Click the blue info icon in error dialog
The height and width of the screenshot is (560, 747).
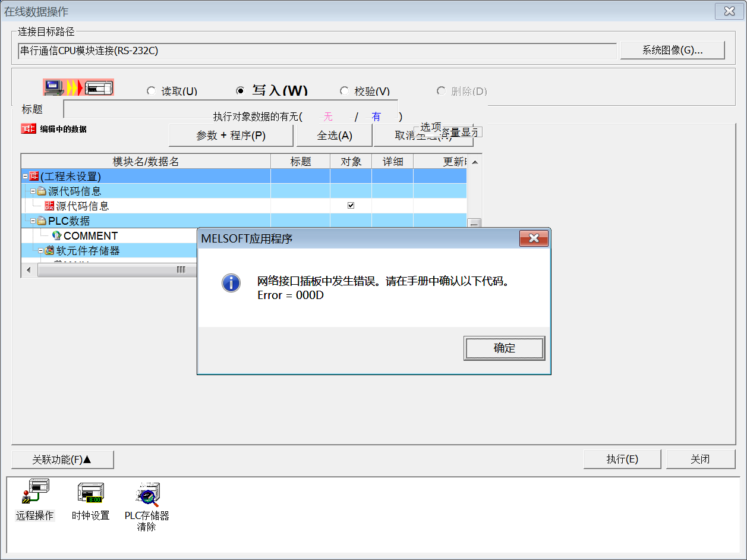(x=231, y=283)
